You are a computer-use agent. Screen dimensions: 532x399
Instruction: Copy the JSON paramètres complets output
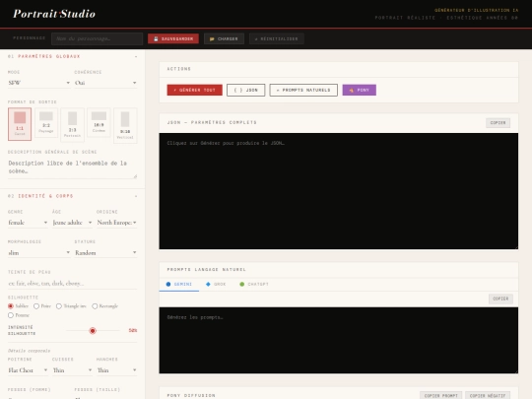tap(498, 123)
